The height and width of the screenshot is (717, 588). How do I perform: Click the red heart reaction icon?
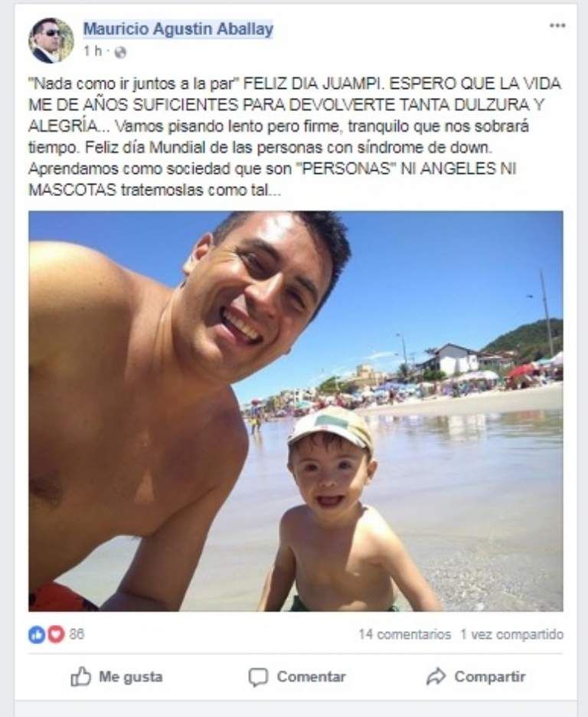coord(56,634)
